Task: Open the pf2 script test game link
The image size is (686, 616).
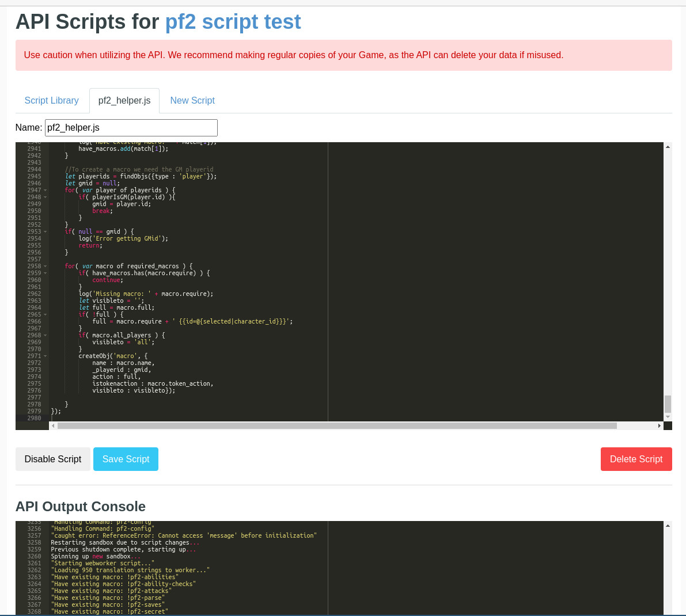Action: [233, 22]
